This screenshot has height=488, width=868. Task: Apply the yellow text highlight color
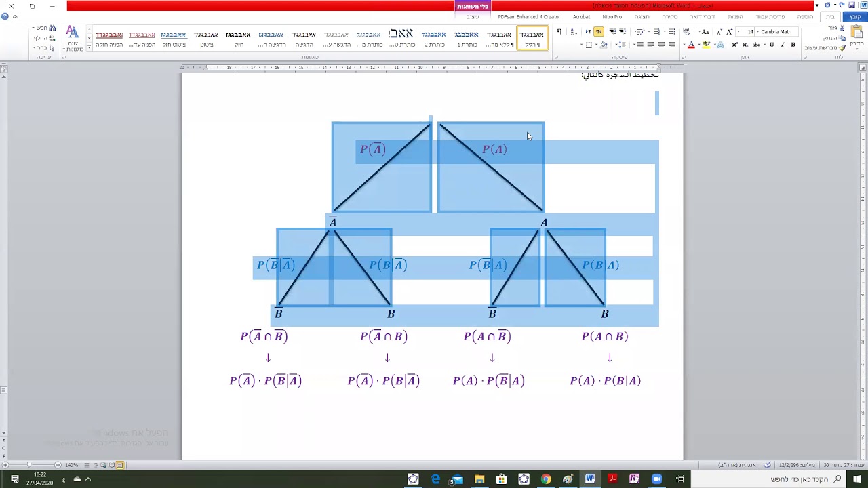tap(707, 45)
